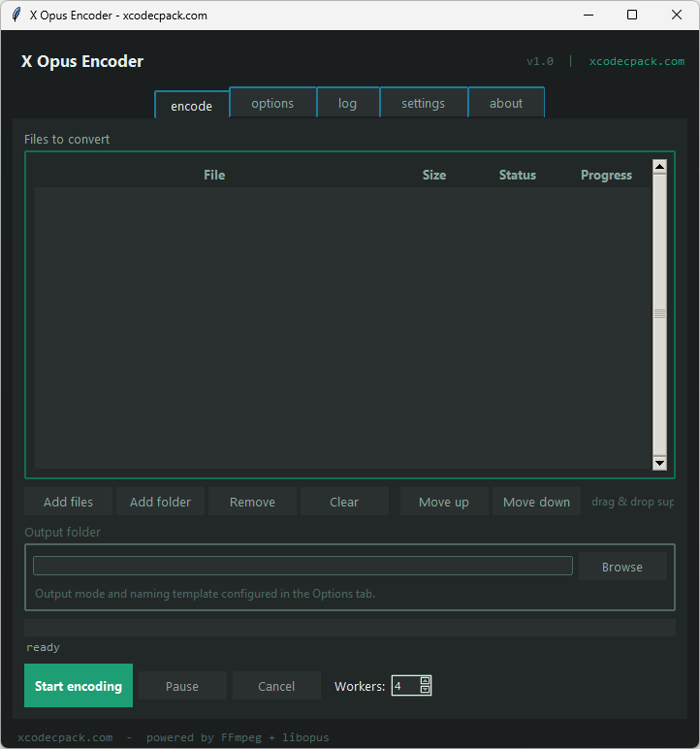This screenshot has width=700, height=749.
Task: Click the file list scrollbar thumb
Action: click(x=660, y=314)
